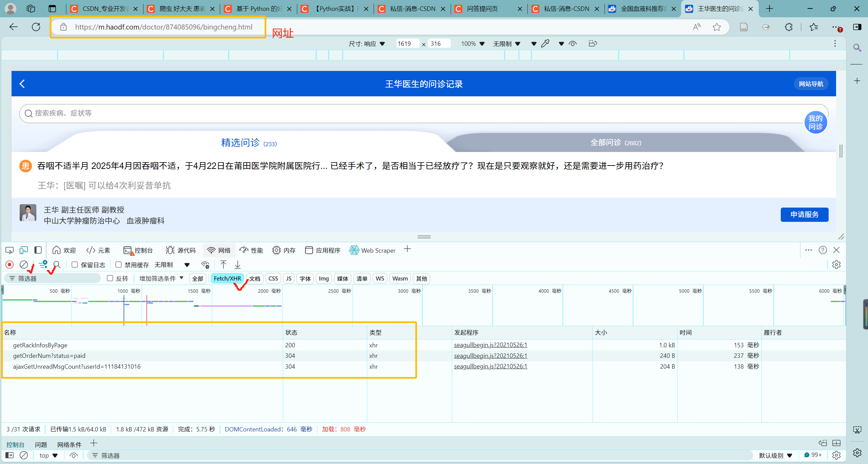Switch to the 问答提问页 browser tab
The image size is (868, 464).
(x=488, y=9)
